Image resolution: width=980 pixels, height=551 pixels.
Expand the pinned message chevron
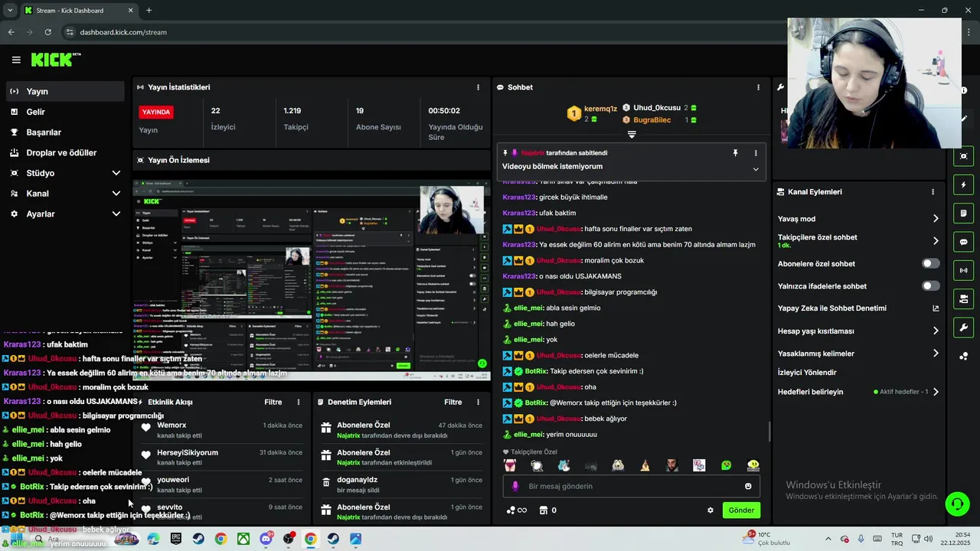coord(756,169)
